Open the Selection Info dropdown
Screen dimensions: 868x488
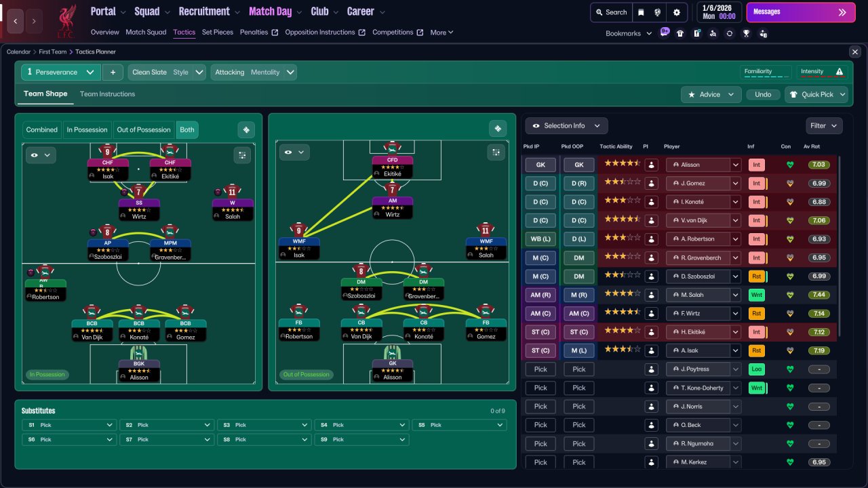567,125
